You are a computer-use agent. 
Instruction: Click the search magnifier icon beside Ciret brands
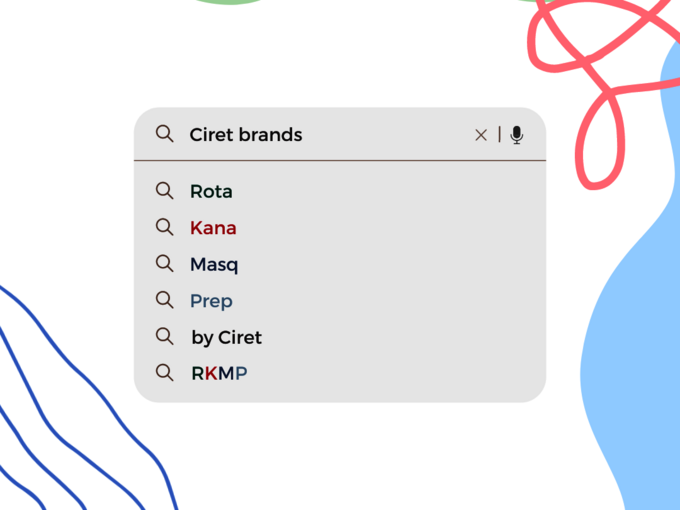coord(165,134)
